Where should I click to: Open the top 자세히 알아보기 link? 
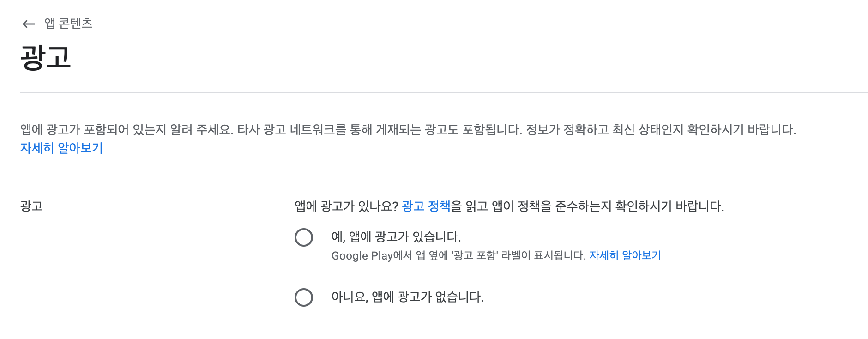pos(61,148)
